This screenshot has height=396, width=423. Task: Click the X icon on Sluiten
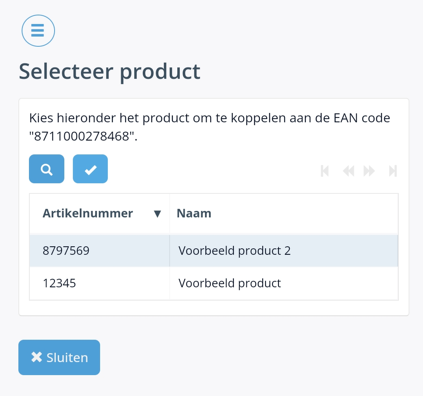[x=36, y=357]
